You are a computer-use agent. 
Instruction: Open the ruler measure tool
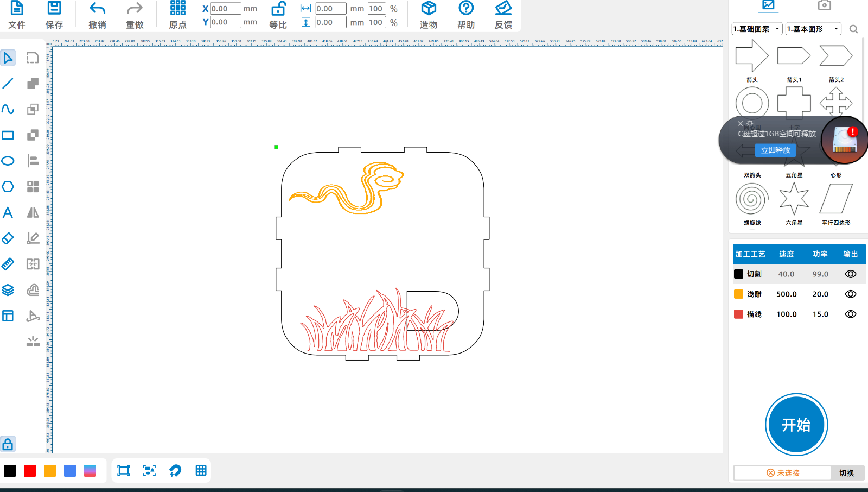tap(8, 264)
